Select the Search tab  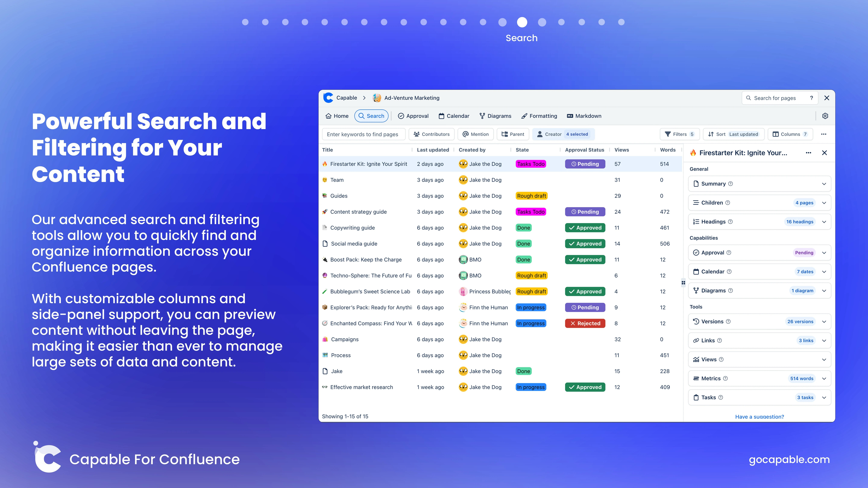[371, 116]
